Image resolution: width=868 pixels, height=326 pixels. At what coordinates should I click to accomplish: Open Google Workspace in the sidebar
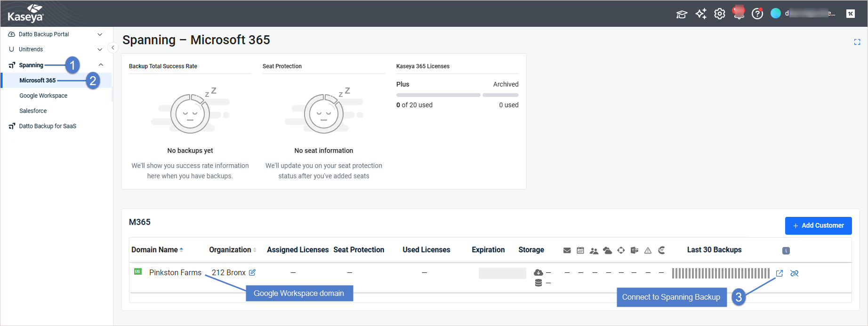coord(43,95)
